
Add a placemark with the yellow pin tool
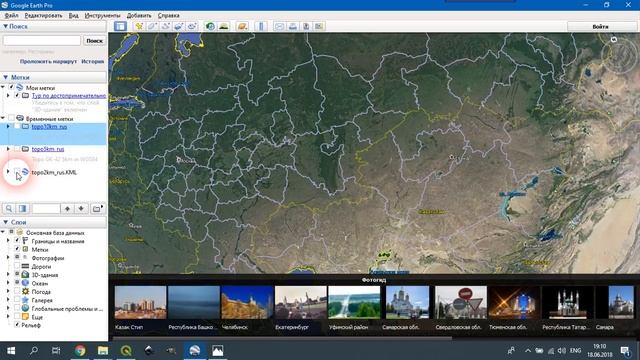tap(139, 26)
